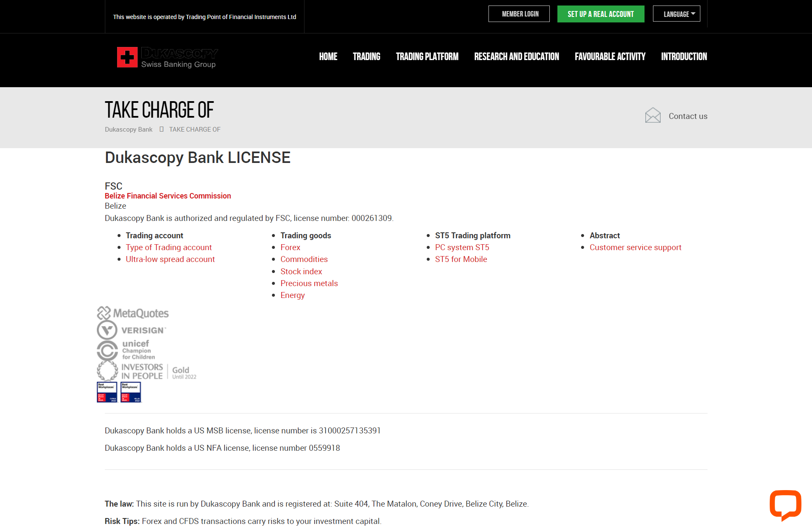
Task: Click the US NFA license number line
Action: point(222,448)
